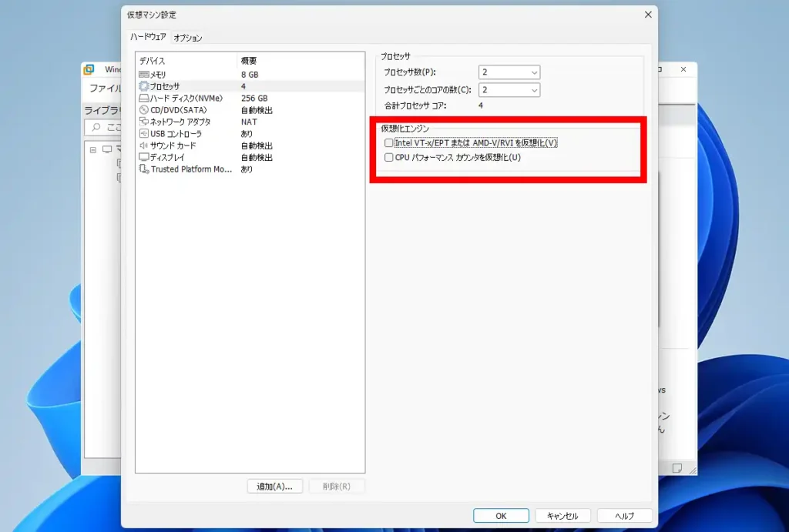Click the NAT network adapter summary value
Viewport: 789px width, 532px height.
[x=249, y=122]
